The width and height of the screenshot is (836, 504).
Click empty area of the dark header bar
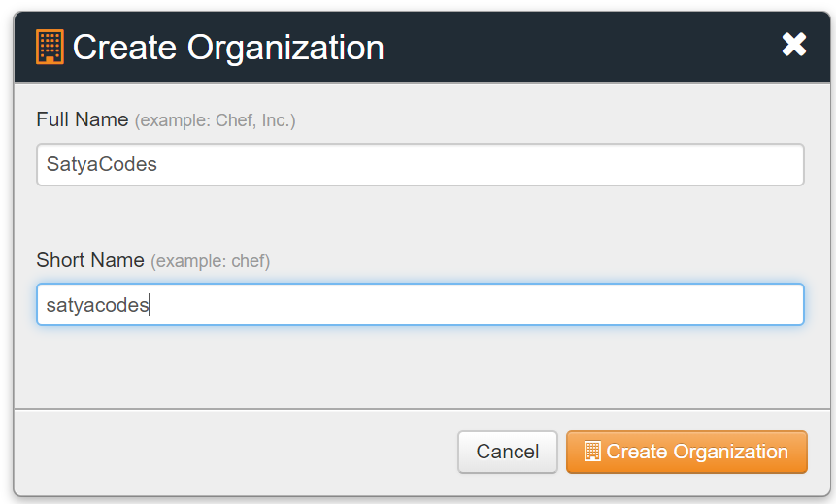point(583,47)
